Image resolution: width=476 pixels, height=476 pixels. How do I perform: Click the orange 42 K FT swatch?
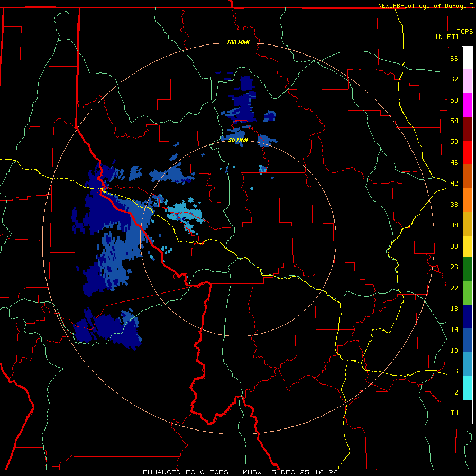(467, 199)
